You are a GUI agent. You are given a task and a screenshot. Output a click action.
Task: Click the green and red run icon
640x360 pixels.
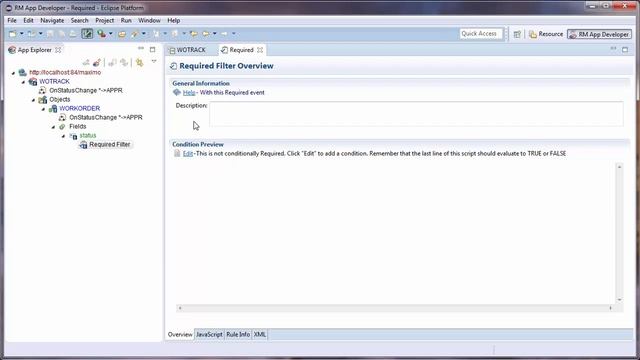101,34
